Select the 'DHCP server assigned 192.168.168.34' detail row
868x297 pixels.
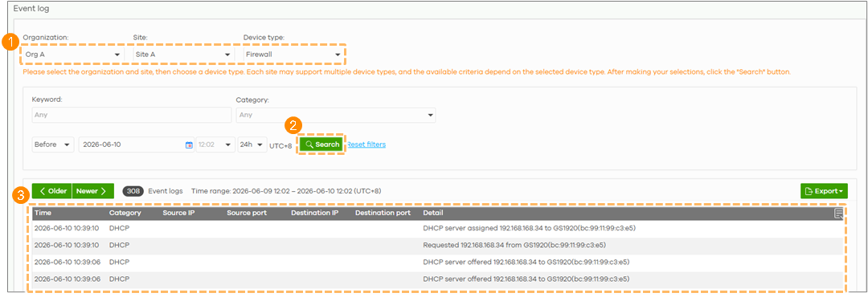[437, 229]
